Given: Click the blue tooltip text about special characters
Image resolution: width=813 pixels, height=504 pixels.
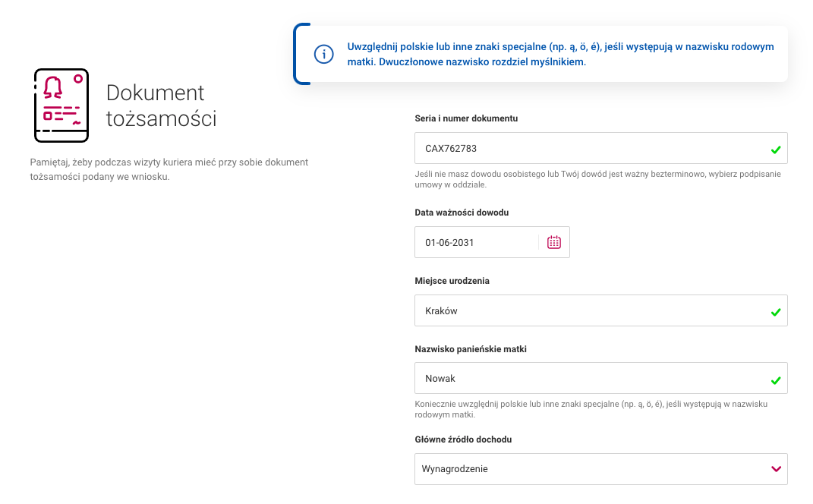Looking at the screenshot, I should (560, 54).
